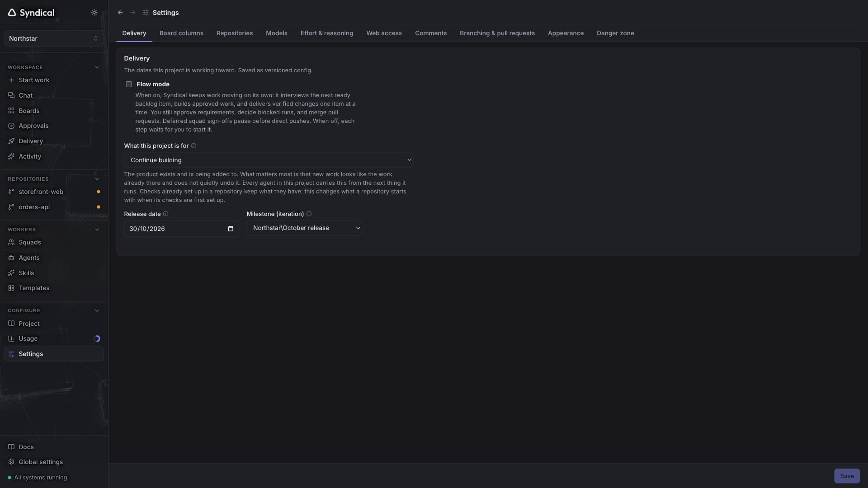Open the Approvals page

54,126
